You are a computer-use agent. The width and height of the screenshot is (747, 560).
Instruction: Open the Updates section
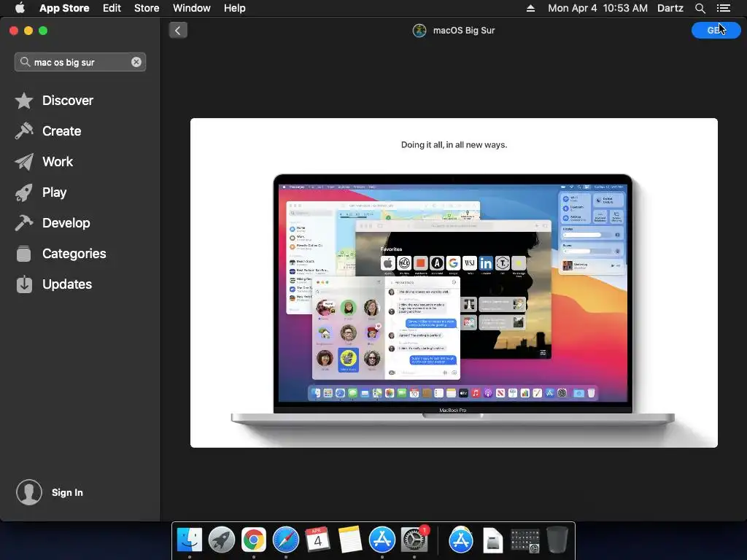point(53,284)
